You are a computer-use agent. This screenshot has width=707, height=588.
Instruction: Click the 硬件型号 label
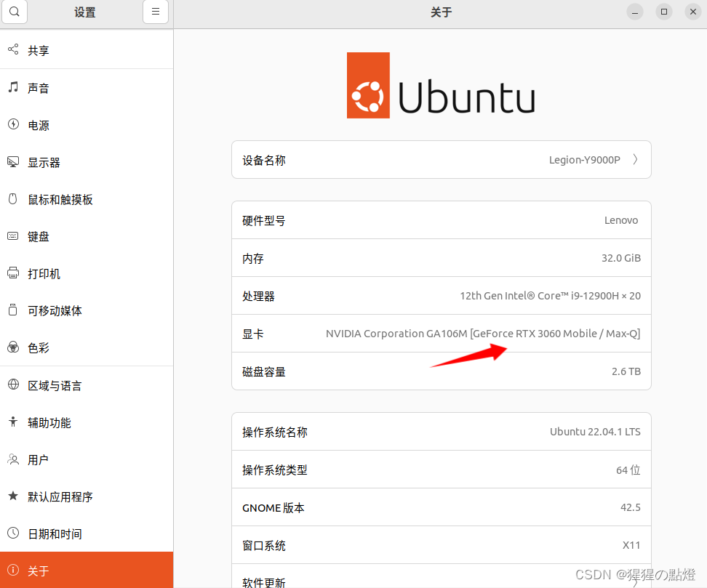click(x=264, y=221)
